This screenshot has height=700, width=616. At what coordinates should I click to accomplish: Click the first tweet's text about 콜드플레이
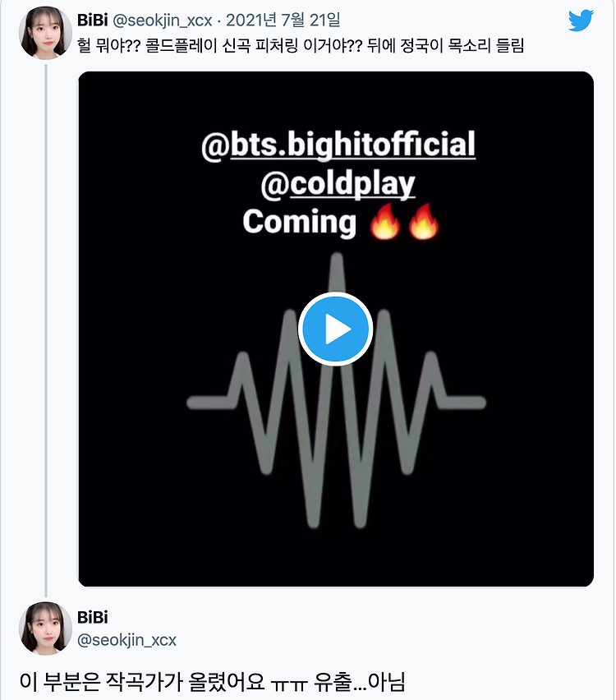(301, 46)
